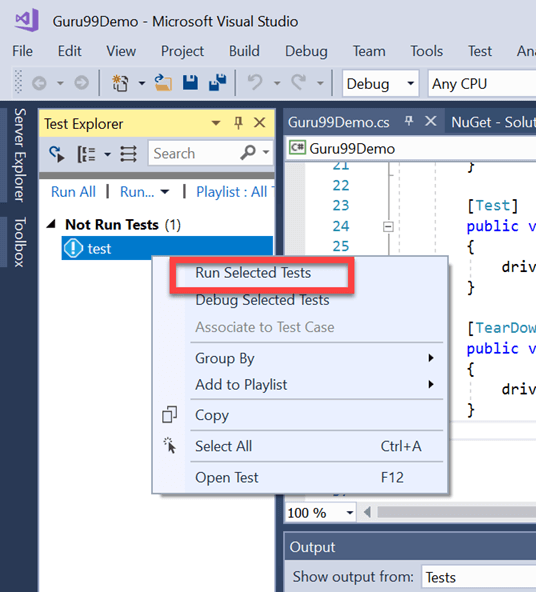Click the Test Explorer playlist lines icon
The image size is (536, 592).
128,154
